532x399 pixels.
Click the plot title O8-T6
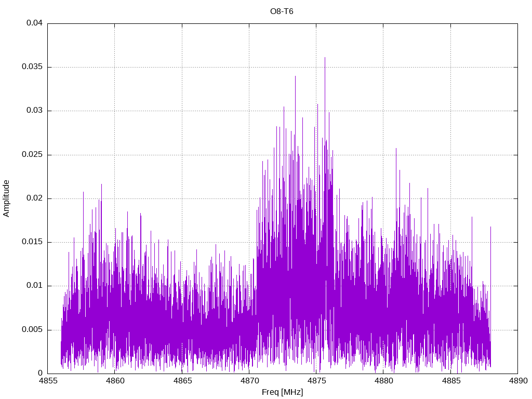(282, 11)
